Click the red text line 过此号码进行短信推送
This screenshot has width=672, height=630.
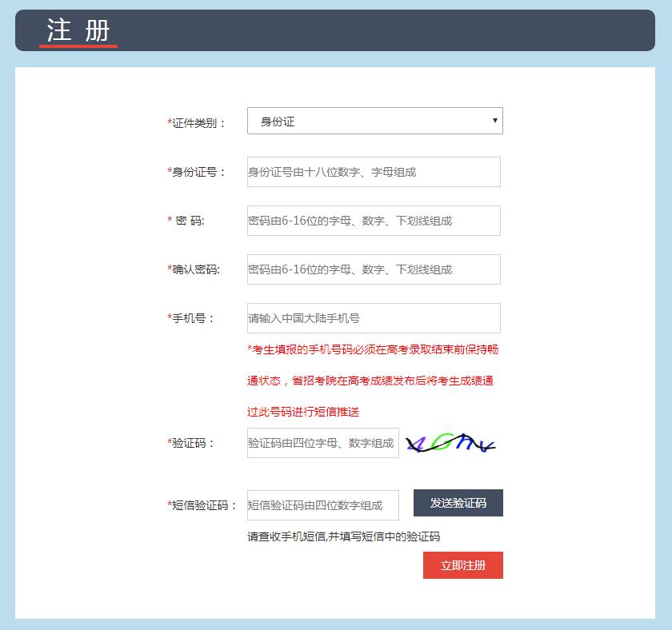click(303, 412)
